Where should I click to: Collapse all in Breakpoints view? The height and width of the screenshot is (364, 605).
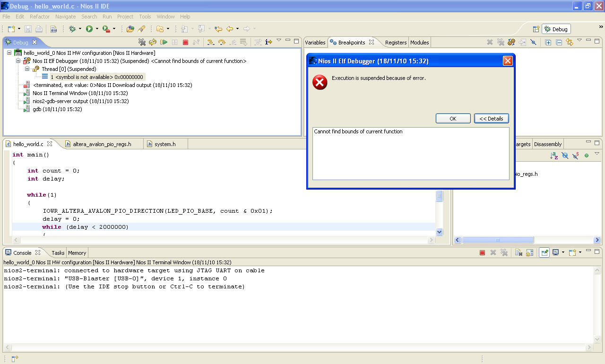pos(559,42)
